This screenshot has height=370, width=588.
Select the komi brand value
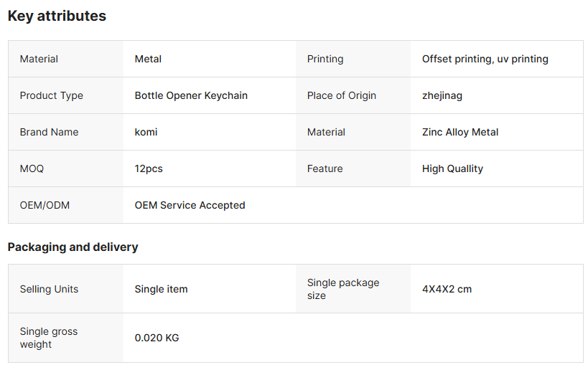146,132
